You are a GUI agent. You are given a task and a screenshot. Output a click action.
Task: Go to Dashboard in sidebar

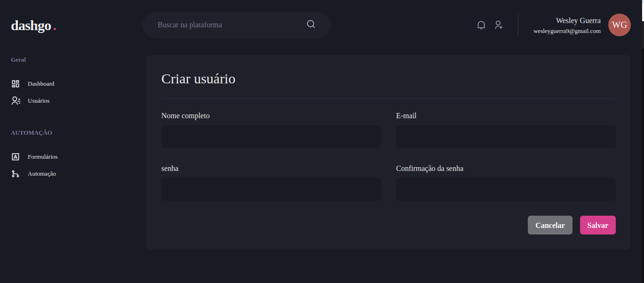41,84
